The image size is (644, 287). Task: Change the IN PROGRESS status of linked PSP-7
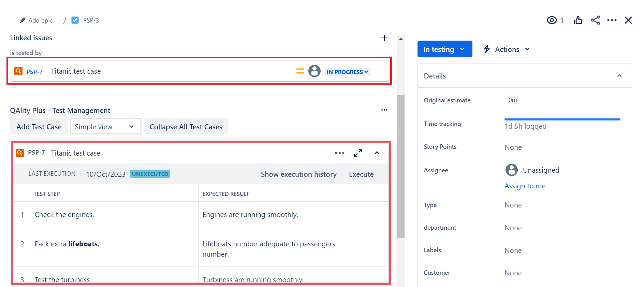(348, 72)
